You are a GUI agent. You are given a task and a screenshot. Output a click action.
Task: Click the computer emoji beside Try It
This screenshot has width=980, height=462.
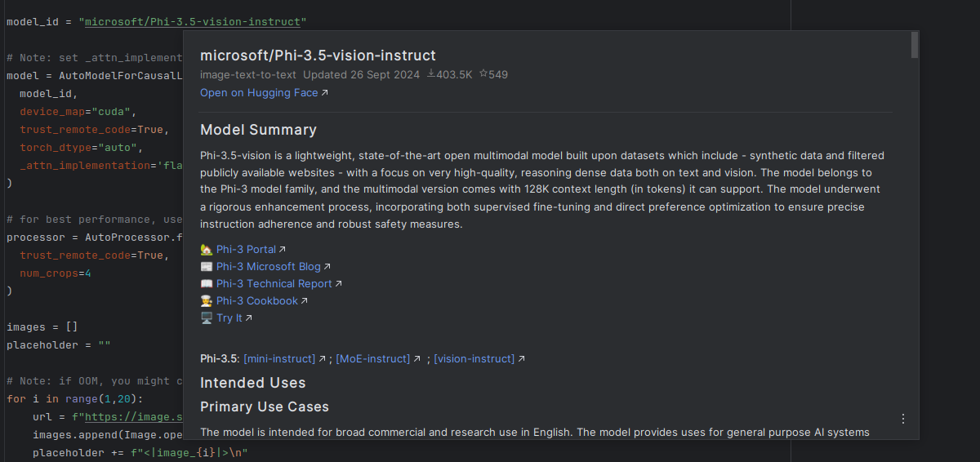[207, 318]
